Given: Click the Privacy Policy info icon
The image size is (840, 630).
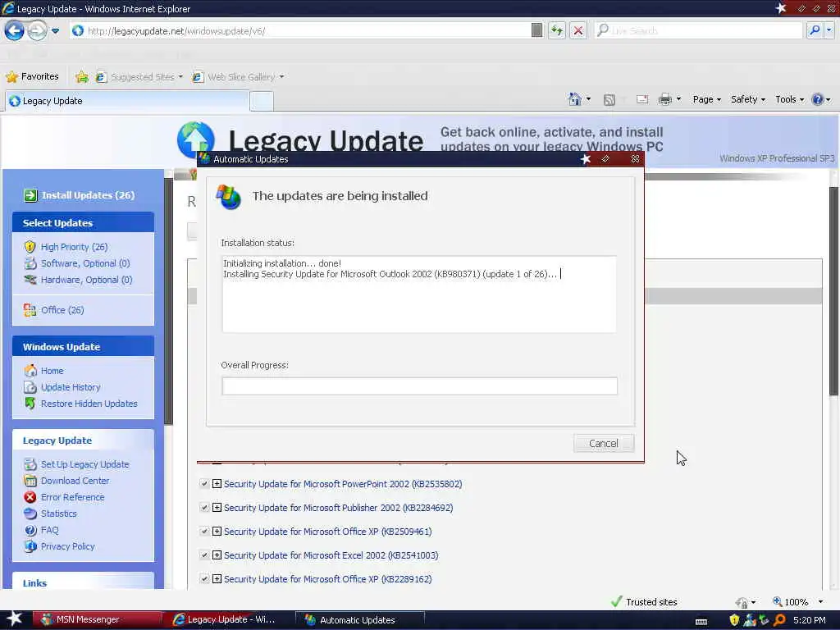Looking at the screenshot, I should coord(30,546).
